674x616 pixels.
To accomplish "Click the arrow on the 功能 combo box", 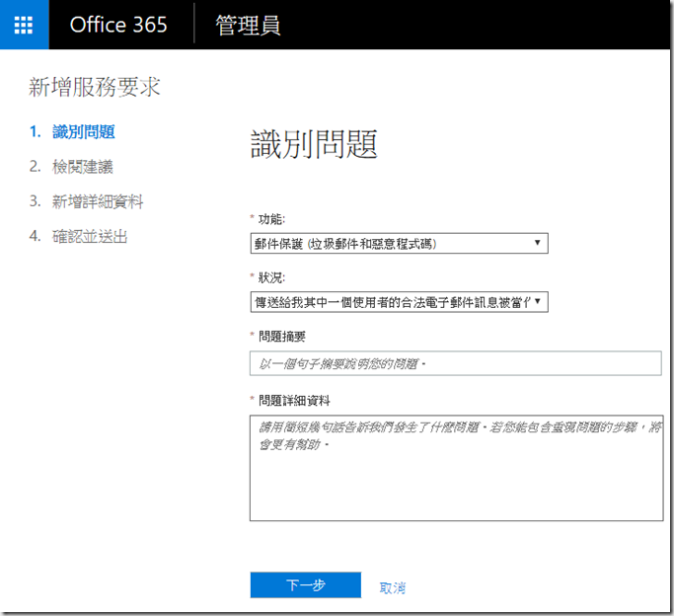I will click(537, 243).
